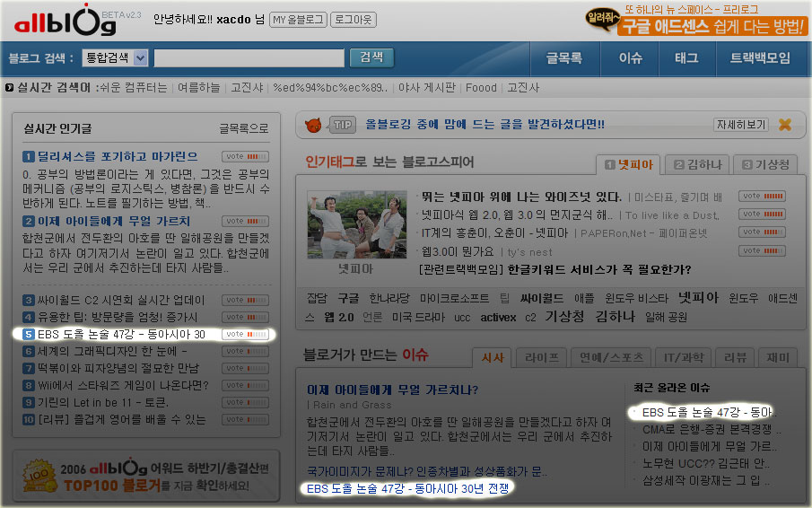Click the 넷피아 photo thumbnail
The height and width of the screenshot is (508, 812).
coord(357,224)
